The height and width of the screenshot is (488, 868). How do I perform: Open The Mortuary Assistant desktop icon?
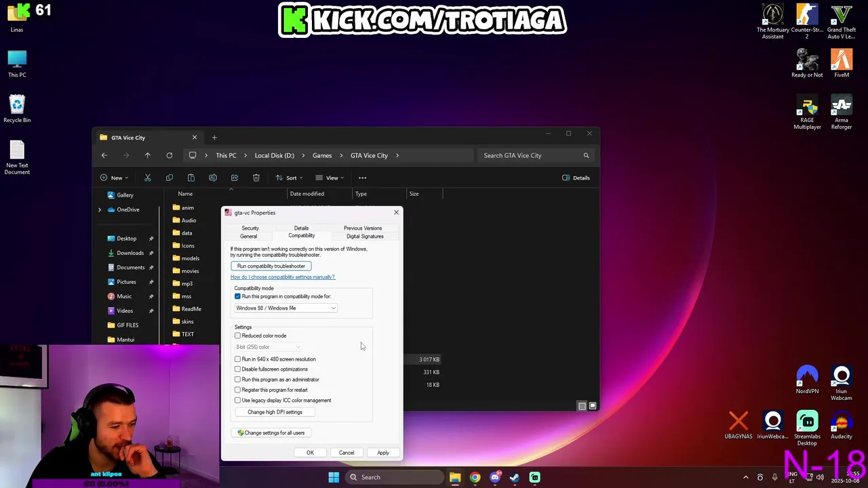772,22
